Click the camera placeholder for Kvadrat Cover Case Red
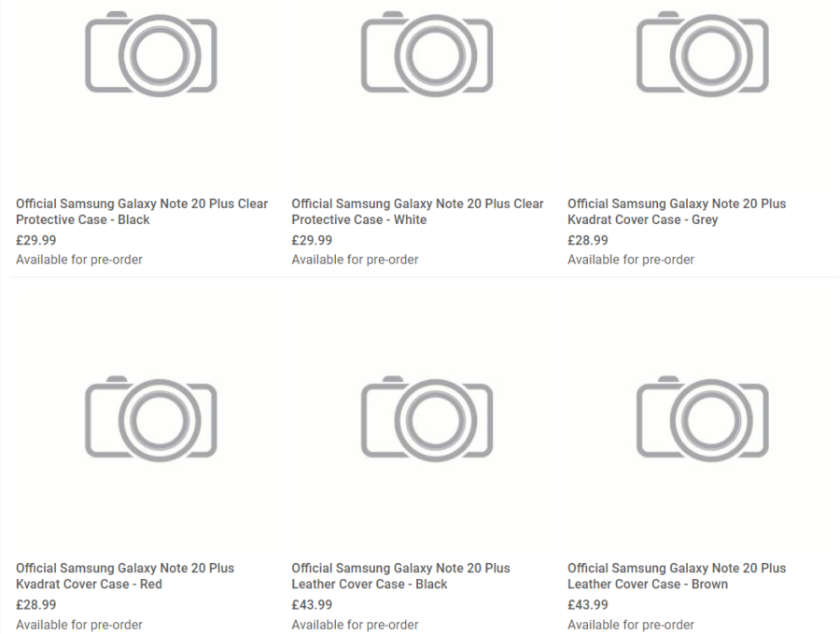 (x=151, y=418)
